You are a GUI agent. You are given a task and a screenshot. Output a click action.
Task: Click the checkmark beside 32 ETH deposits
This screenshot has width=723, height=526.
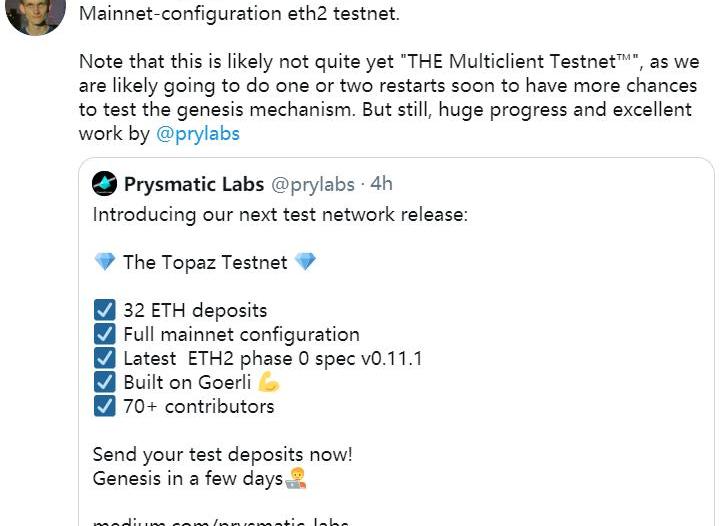point(104,310)
